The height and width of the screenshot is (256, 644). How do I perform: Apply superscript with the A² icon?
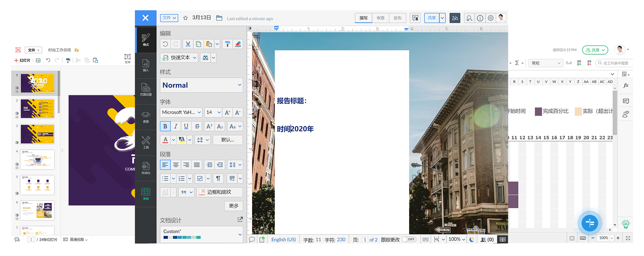point(209,126)
